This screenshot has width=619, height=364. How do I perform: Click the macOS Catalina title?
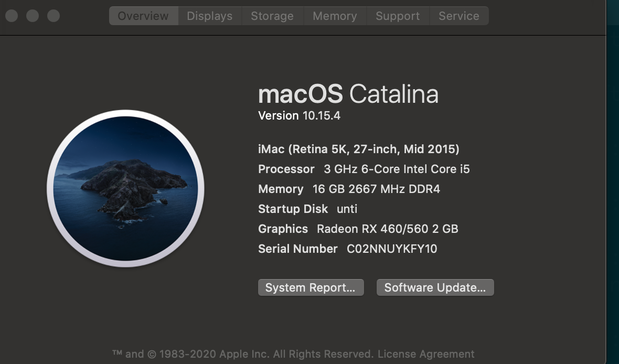pyautogui.click(x=348, y=94)
